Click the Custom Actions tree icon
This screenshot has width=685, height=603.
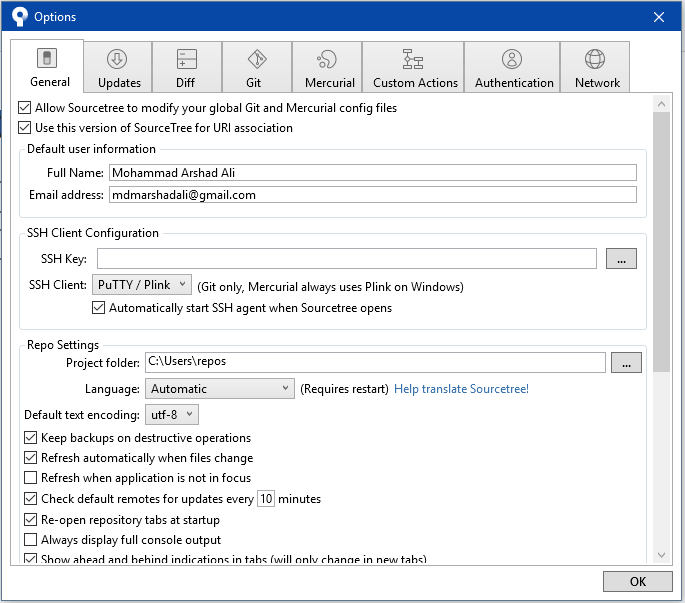pyautogui.click(x=413, y=59)
